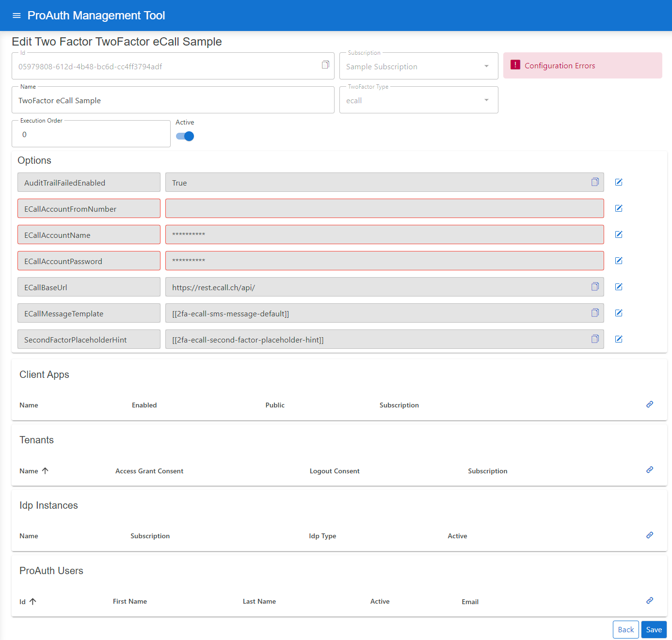Open link icon for Client Apps
Image resolution: width=672 pixels, height=640 pixels.
pos(650,405)
